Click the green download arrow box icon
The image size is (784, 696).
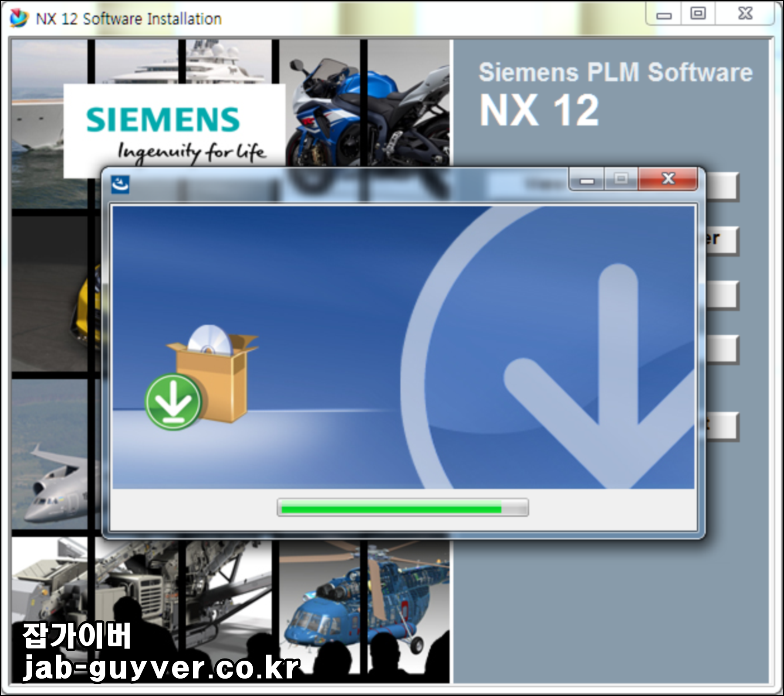(201, 377)
